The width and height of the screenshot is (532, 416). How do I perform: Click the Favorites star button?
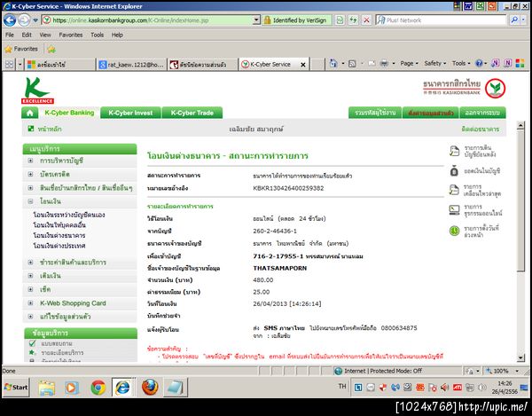21,49
